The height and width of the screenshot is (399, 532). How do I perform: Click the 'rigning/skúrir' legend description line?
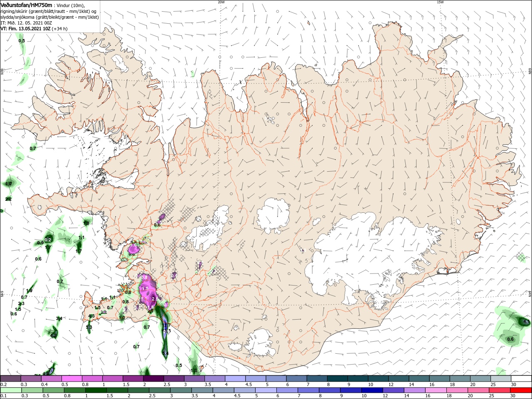click(49, 11)
